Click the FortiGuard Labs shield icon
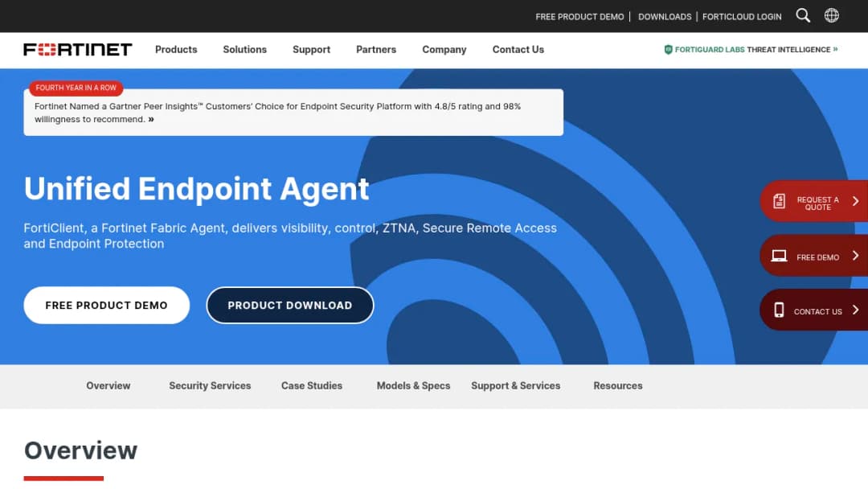The image size is (868, 489). coord(668,49)
